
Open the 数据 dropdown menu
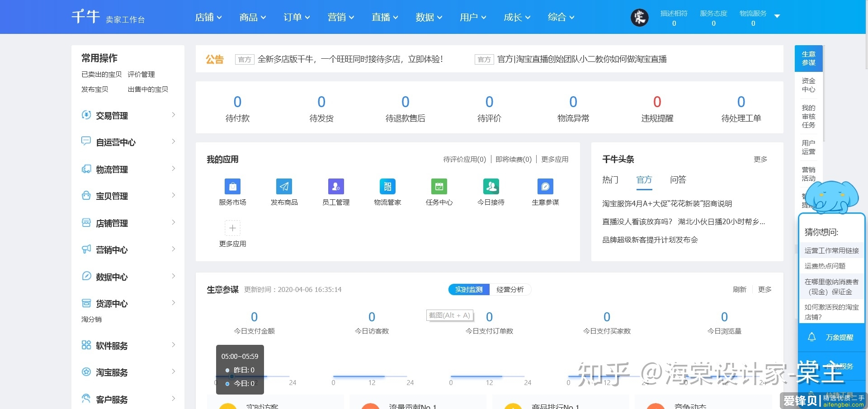tap(429, 17)
